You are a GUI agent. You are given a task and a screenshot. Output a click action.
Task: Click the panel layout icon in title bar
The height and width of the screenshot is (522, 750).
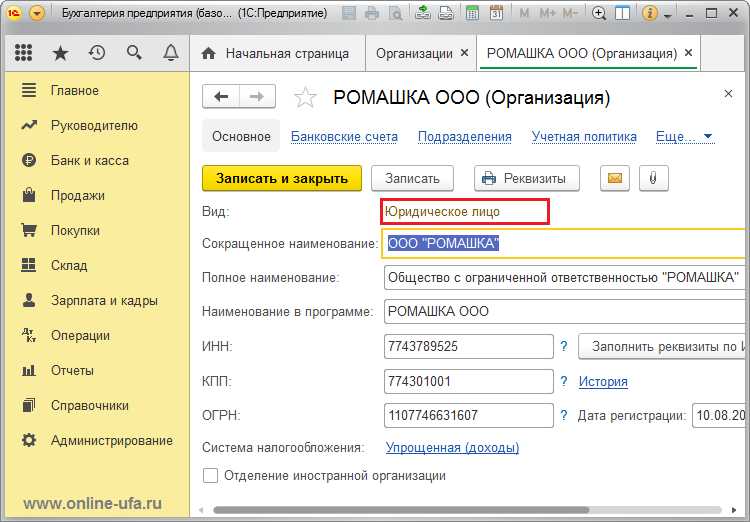[622, 13]
